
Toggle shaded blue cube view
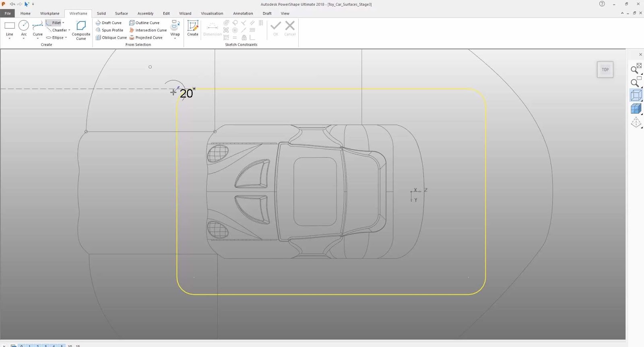click(x=636, y=109)
